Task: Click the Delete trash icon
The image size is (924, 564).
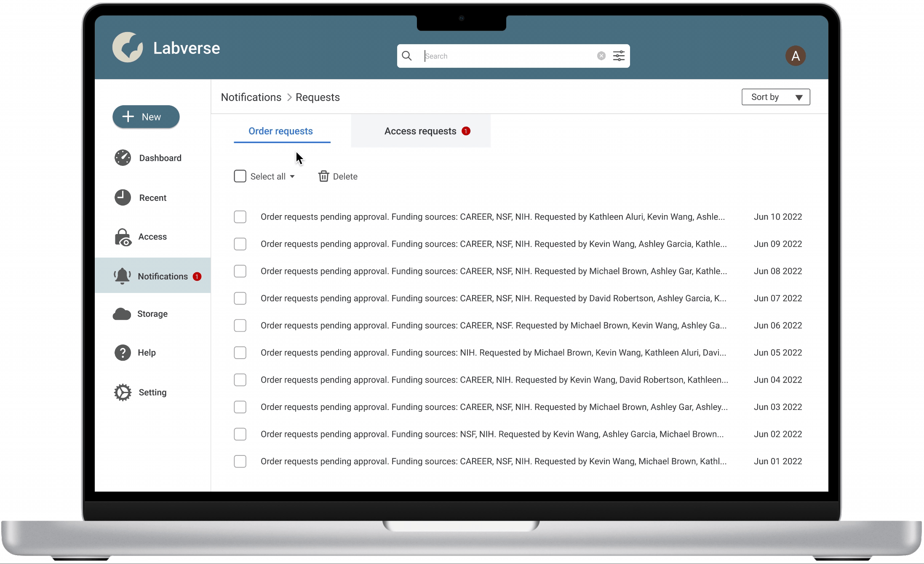Action: click(x=323, y=176)
